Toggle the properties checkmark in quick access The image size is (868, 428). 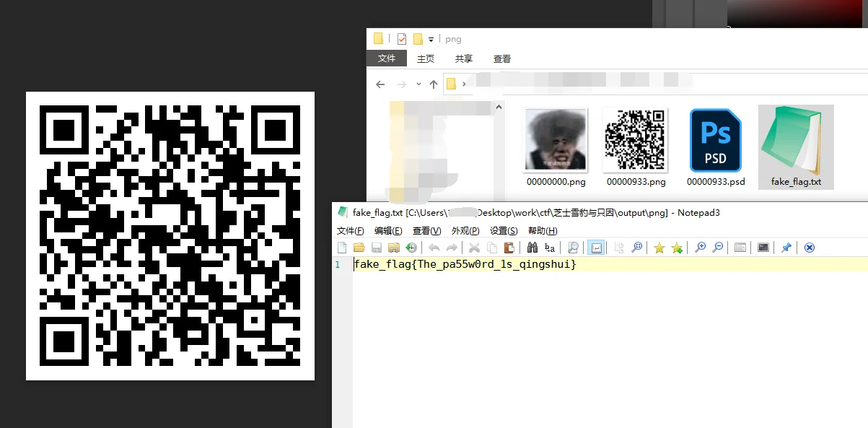[402, 39]
